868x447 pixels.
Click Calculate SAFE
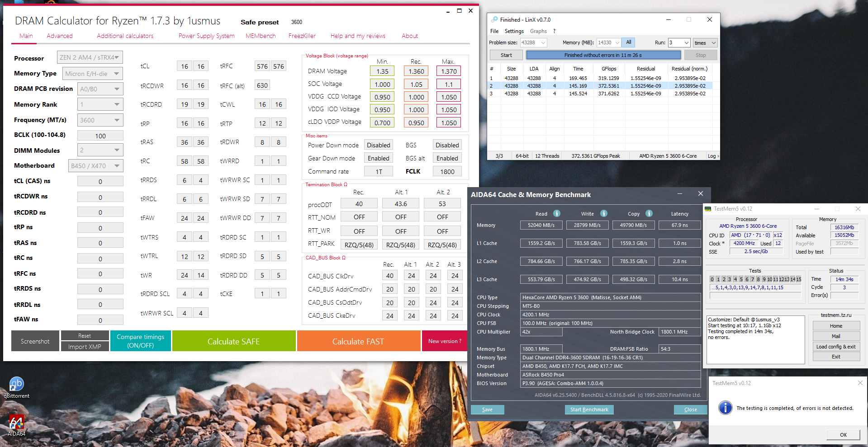click(x=234, y=341)
